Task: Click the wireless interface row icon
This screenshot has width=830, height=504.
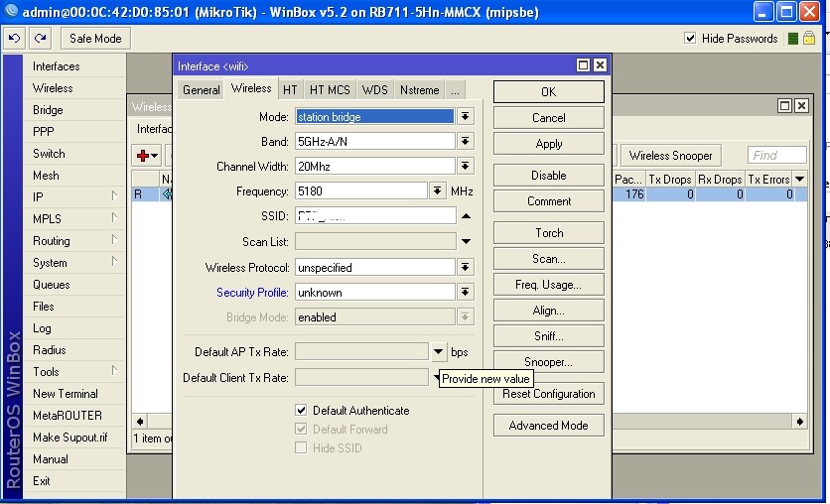Action: click(167, 194)
